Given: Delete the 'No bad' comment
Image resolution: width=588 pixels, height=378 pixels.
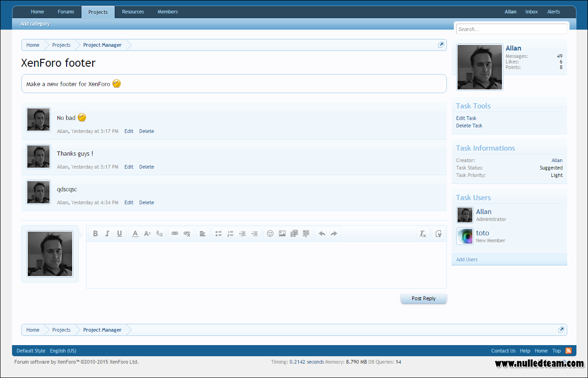Looking at the screenshot, I should click(x=147, y=131).
